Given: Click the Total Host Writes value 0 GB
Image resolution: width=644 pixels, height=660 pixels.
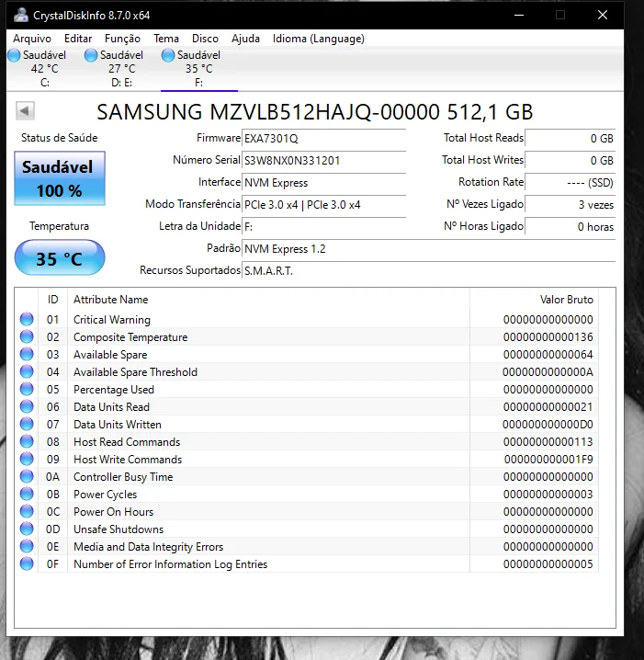Looking at the screenshot, I should [x=571, y=160].
